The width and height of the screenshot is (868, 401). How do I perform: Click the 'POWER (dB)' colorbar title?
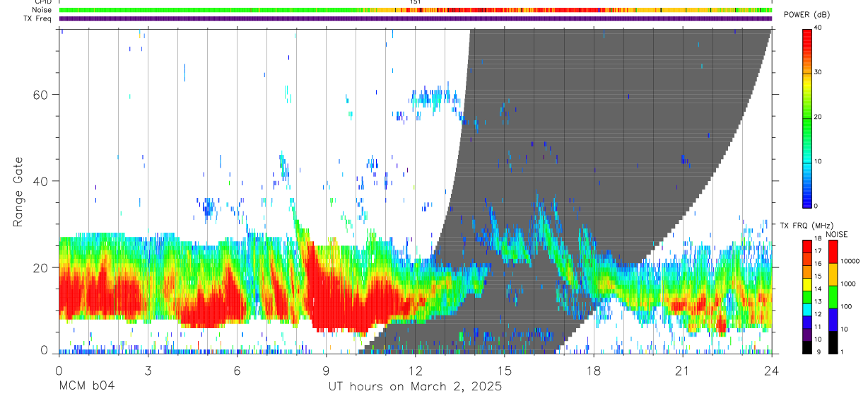[x=807, y=15]
